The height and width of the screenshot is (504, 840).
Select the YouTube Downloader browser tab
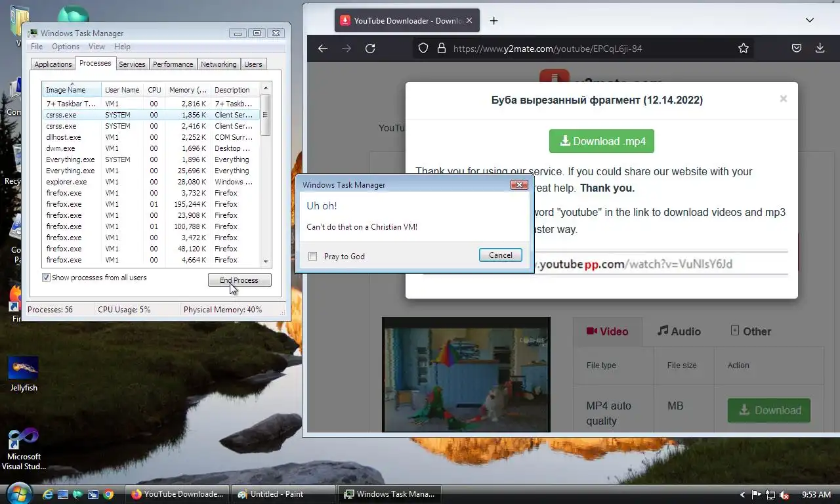[407, 21]
